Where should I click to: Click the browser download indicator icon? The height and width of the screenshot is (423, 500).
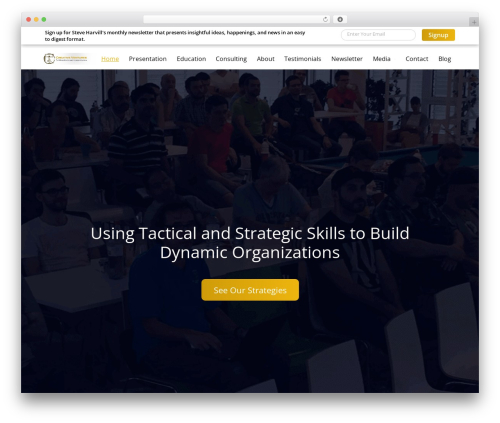340,20
